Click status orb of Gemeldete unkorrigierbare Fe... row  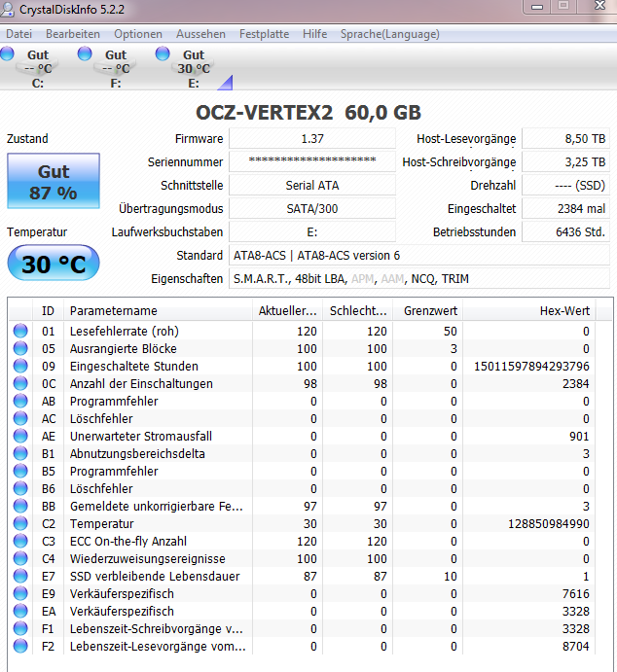20,506
